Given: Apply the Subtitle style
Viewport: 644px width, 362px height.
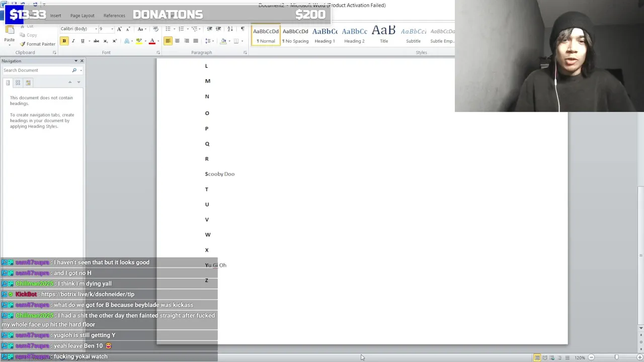Looking at the screenshot, I should [x=413, y=35].
